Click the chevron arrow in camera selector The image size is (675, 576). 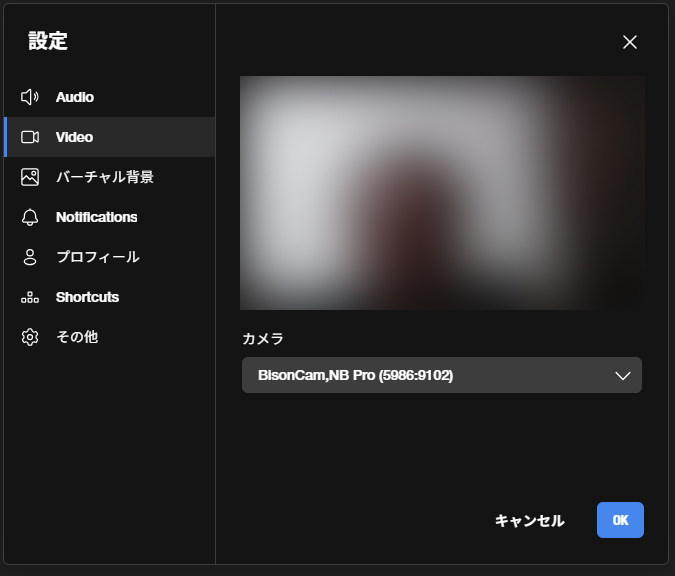(622, 376)
